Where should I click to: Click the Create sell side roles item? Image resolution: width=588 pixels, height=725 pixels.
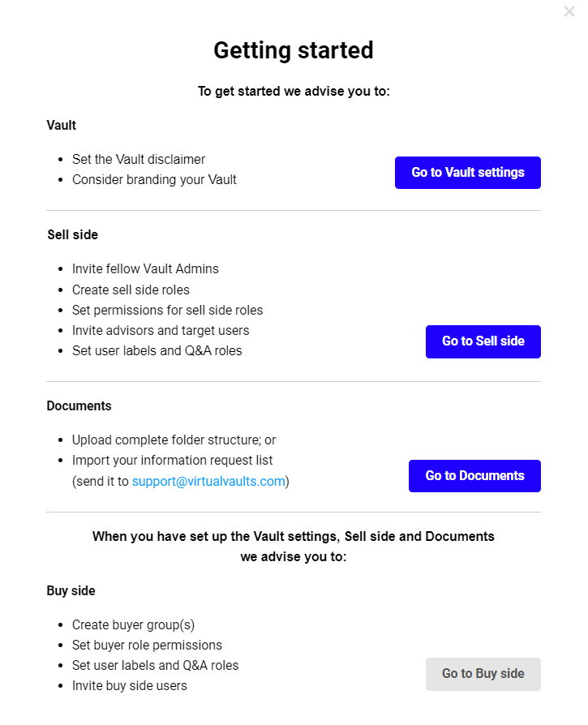(131, 290)
